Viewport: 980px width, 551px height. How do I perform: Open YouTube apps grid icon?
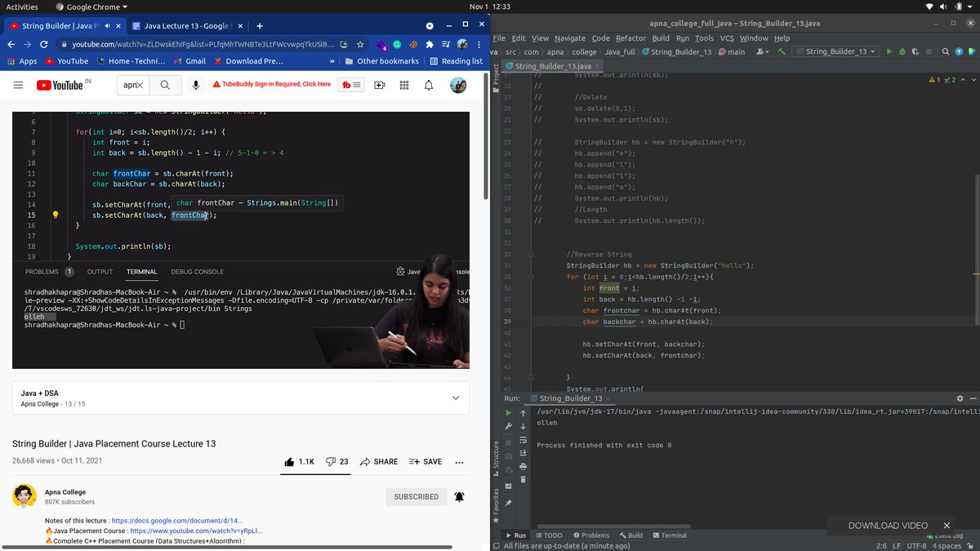[404, 85]
